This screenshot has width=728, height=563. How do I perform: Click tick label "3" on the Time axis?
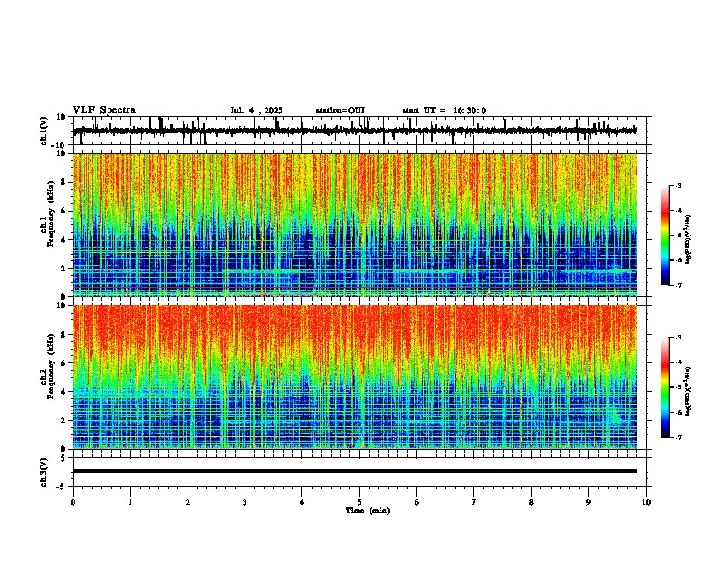[245, 502]
